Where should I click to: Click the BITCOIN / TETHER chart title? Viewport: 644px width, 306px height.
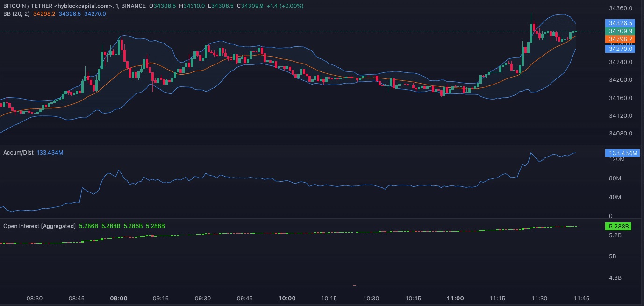click(x=74, y=6)
